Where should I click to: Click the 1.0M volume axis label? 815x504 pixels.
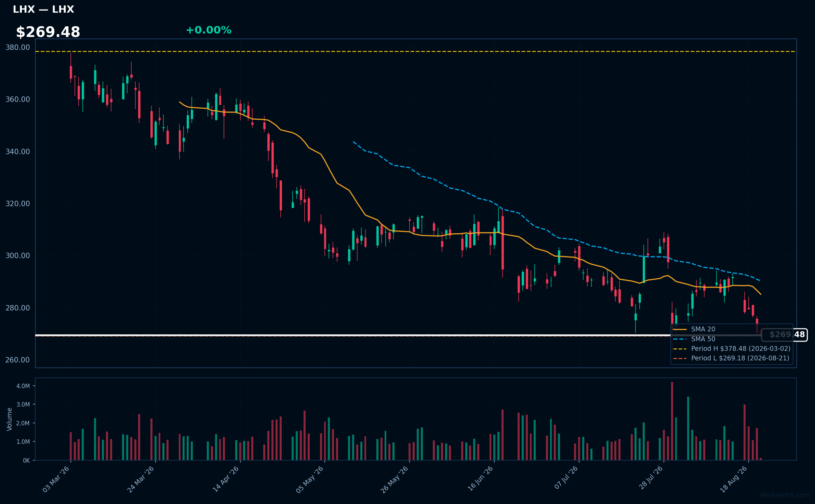click(23, 442)
